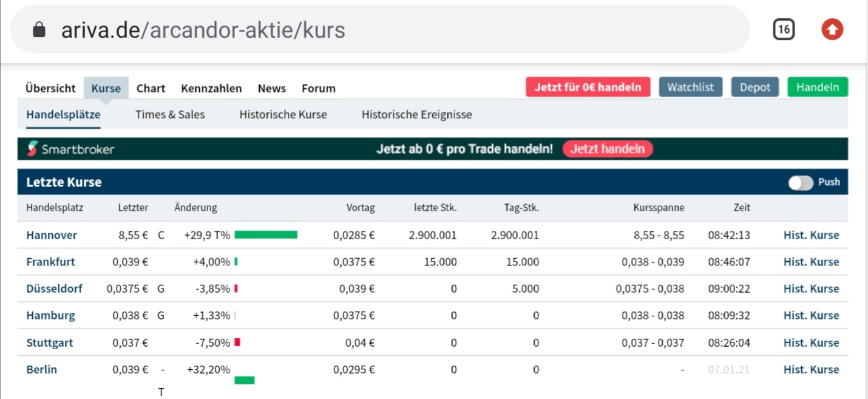The image size is (868, 399).
Task: Open the Hannover Handelsplatz page
Action: [51, 235]
